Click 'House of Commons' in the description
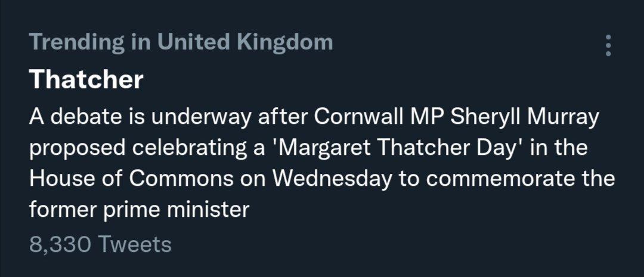 (x=114, y=179)
